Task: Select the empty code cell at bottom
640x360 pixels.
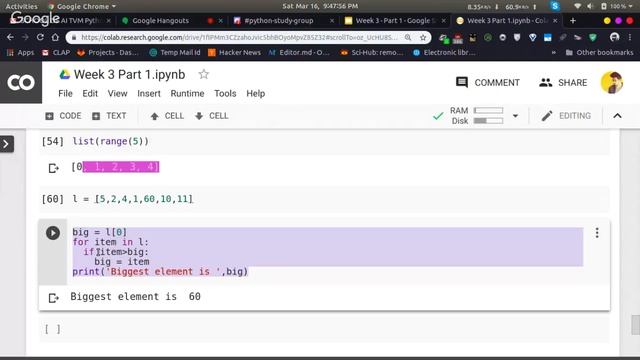Action: pyautogui.click(x=324, y=329)
